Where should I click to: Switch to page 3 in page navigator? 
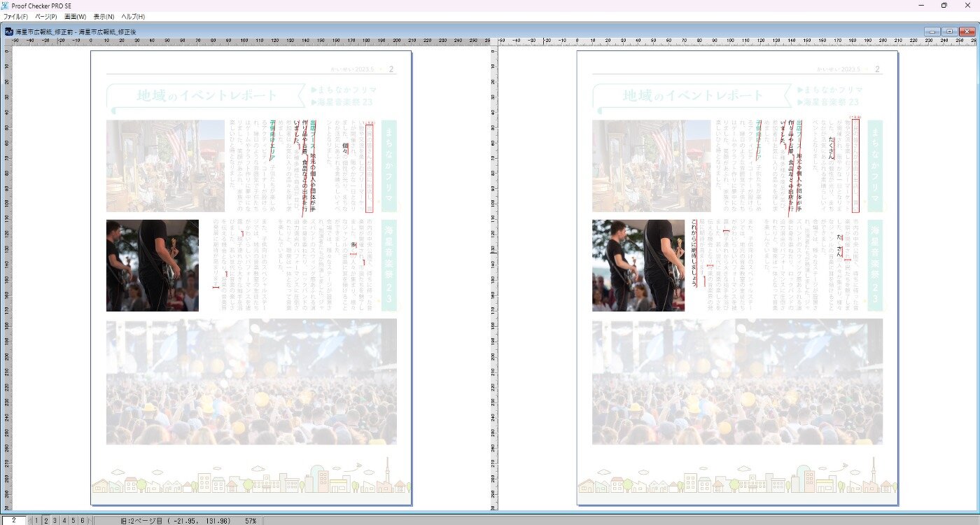pyautogui.click(x=55, y=520)
